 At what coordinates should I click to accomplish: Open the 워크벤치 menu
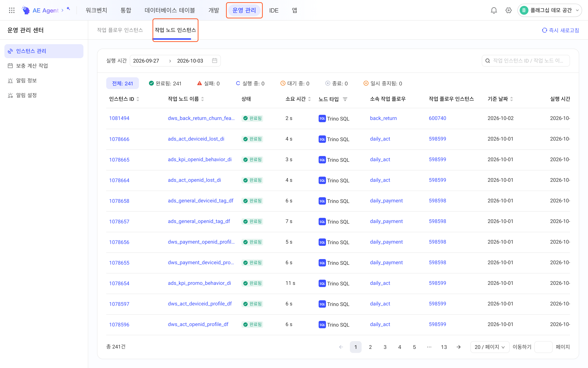click(96, 10)
